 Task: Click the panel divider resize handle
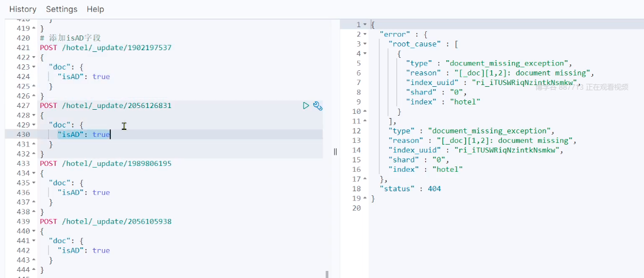tap(335, 152)
